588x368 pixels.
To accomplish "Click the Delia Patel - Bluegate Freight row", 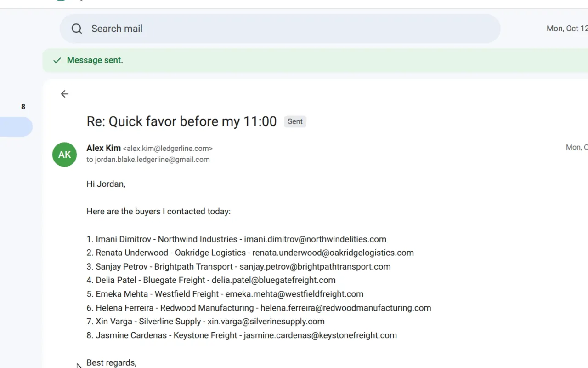I will [211, 280].
